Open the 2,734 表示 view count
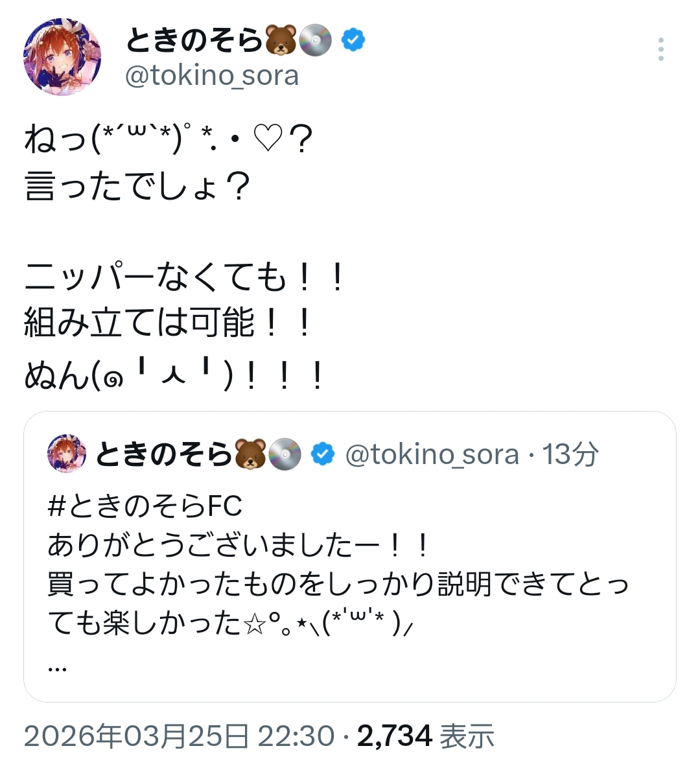The image size is (700, 768). 425,736
